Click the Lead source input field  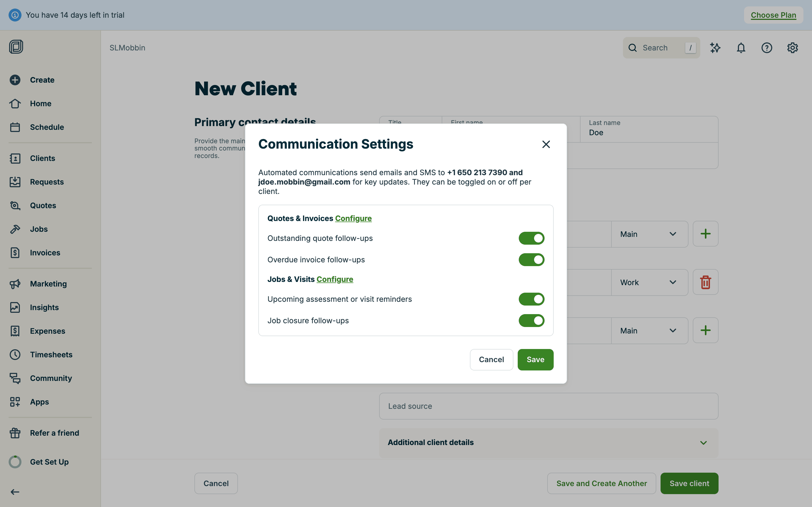548,406
